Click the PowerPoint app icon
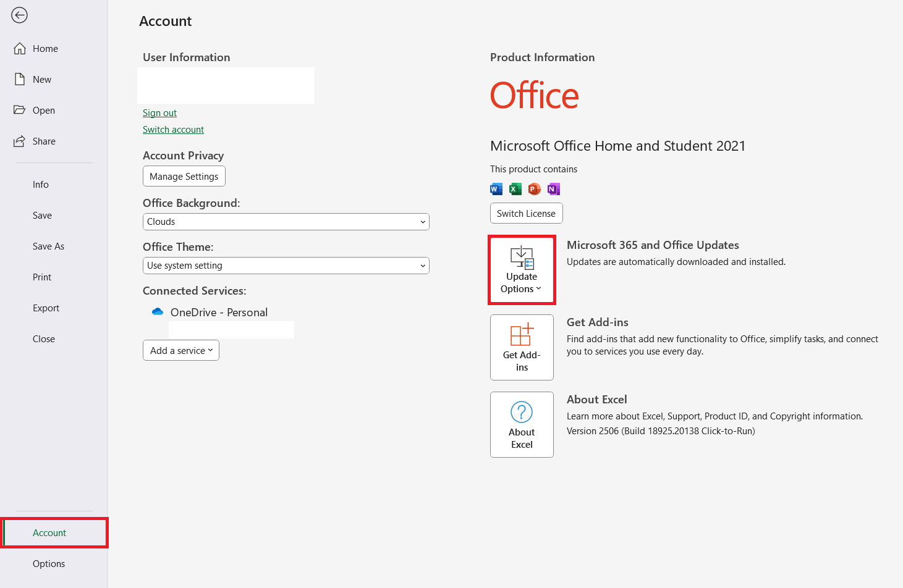The image size is (903, 588). [535, 189]
